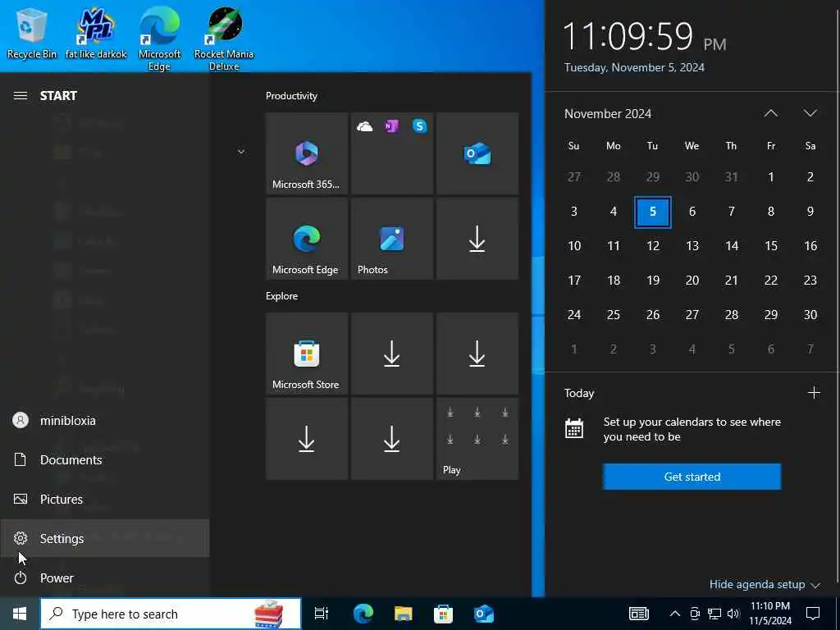Open Task View from the taskbar

(x=322, y=614)
